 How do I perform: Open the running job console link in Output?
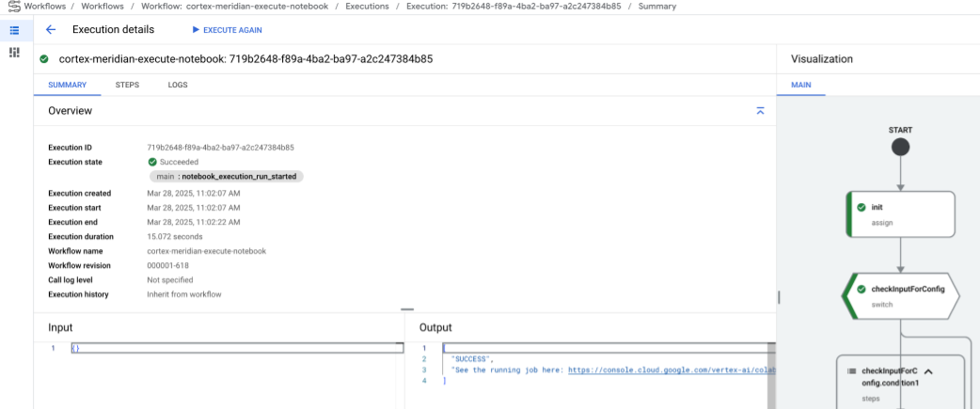(x=672, y=370)
